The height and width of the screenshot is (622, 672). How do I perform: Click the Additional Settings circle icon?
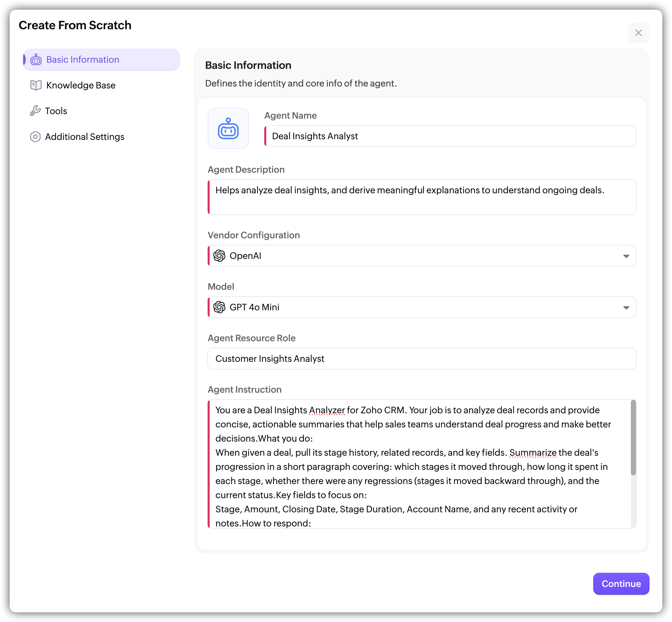(35, 137)
